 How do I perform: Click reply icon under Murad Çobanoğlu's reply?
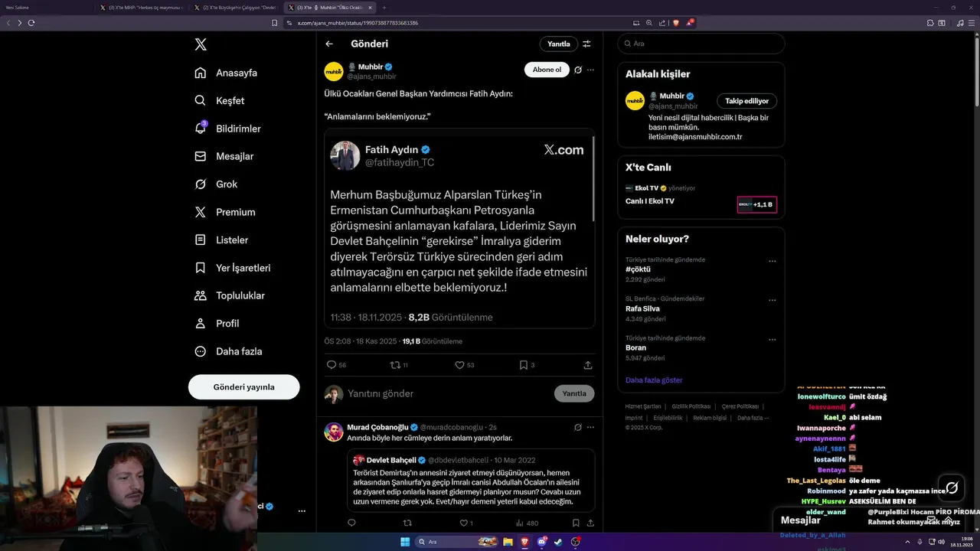pos(352,523)
